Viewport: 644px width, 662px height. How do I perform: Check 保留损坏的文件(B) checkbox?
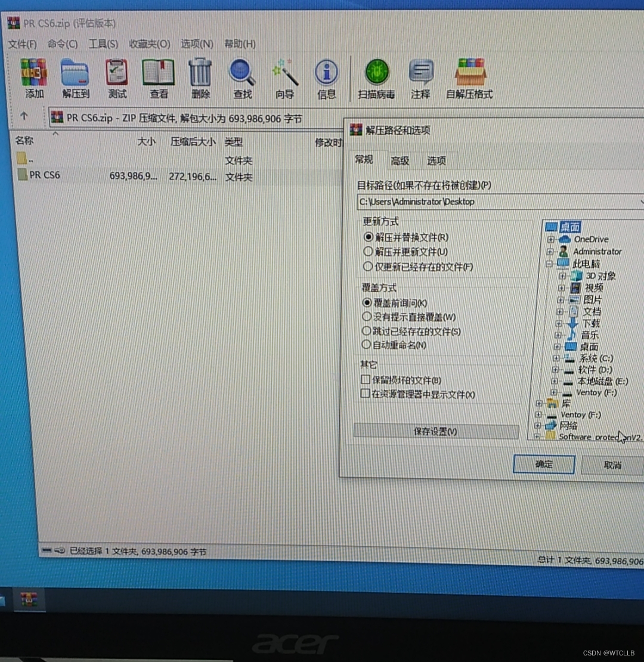(366, 379)
